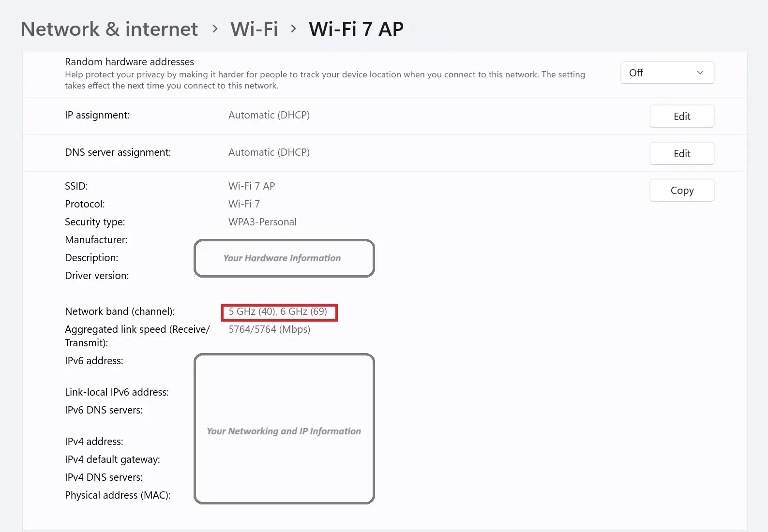The image size is (768, 532).
Task: Click the Network band (channel) label
Action: click(120, 311)
